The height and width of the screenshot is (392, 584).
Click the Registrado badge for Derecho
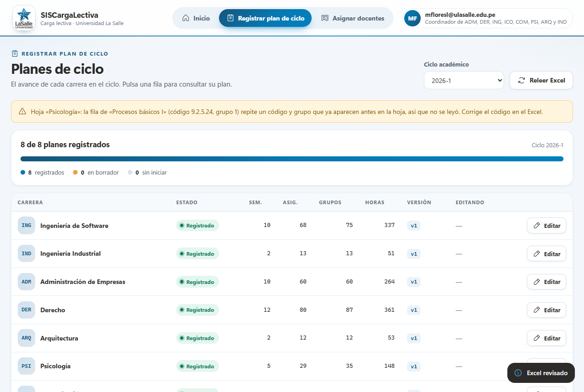point(198,310)
